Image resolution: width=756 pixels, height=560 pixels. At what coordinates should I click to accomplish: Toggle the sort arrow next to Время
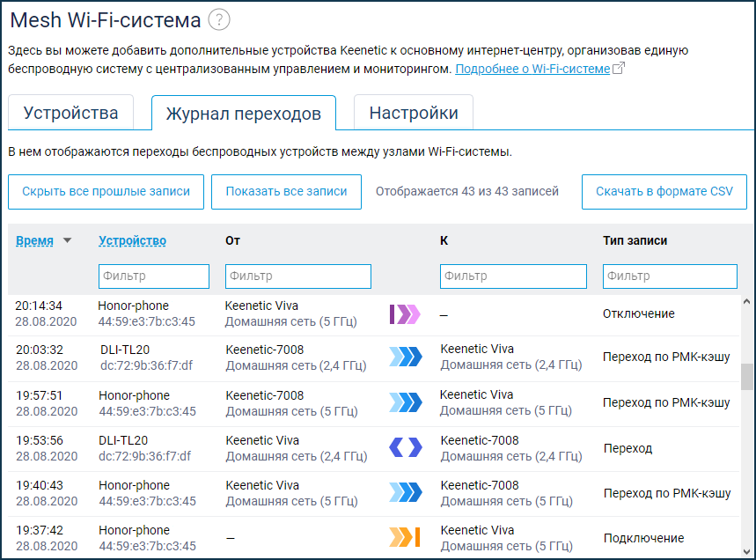[x=67, y=240]
